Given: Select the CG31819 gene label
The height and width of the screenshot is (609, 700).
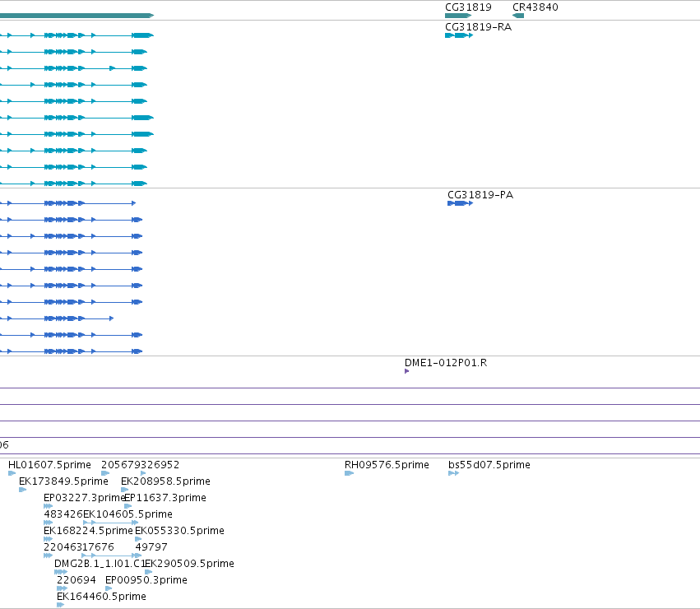Looking at the screenshot, I should 468,7.
